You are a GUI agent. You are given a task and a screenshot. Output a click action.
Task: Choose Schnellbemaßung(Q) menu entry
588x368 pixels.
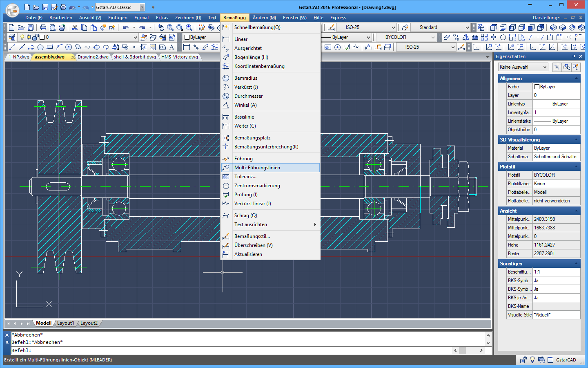pos(270,27)
